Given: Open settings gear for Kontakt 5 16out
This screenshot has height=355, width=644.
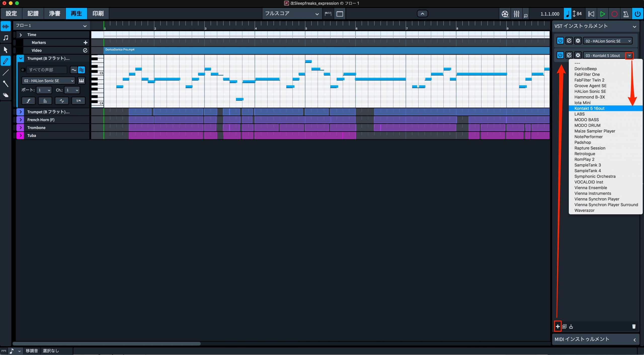Looking at the screenshot, I should (578, 55).
